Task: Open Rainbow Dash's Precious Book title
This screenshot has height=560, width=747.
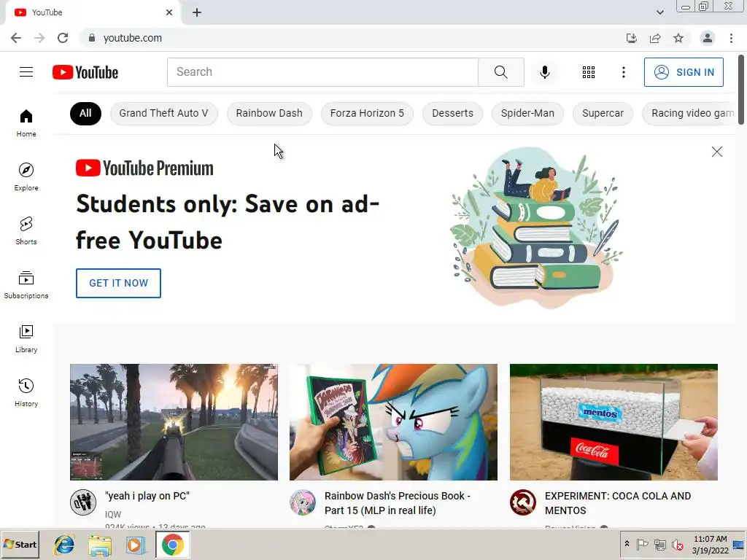Action: pos(398,503)
